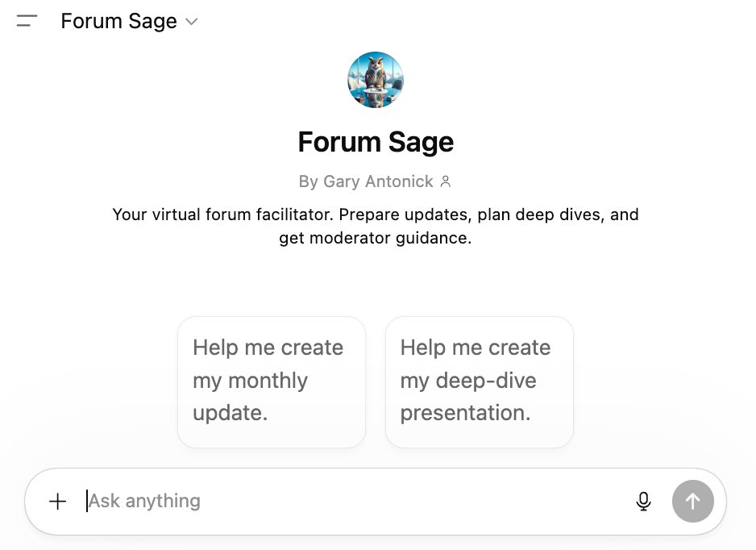Click the collapse-sidebar lines icon top left
The height and width of the screenshot is (550, 756).
point(27,22)
